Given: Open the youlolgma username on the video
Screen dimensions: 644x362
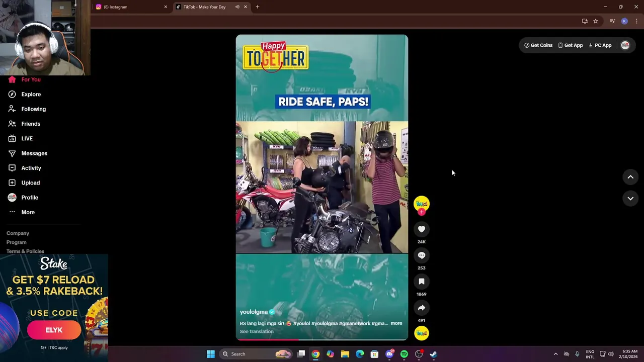Looking at the screenshot, I should 254,312.
